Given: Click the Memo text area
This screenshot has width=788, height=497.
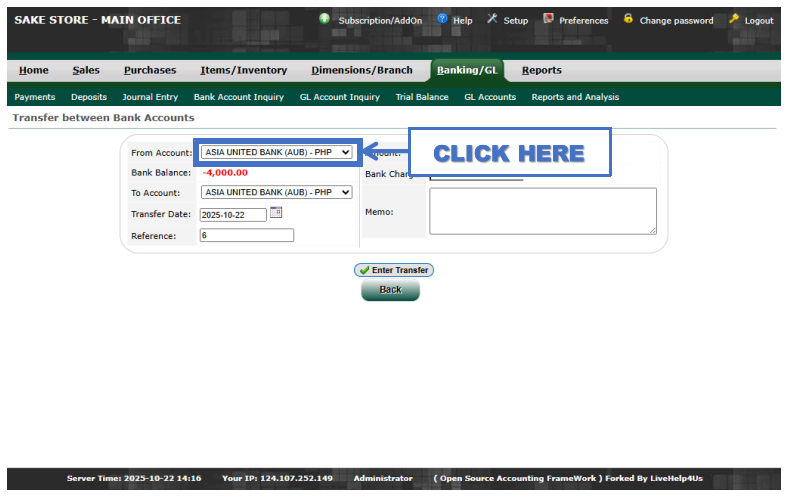Looking at the screenshot, I should (542, 211).
